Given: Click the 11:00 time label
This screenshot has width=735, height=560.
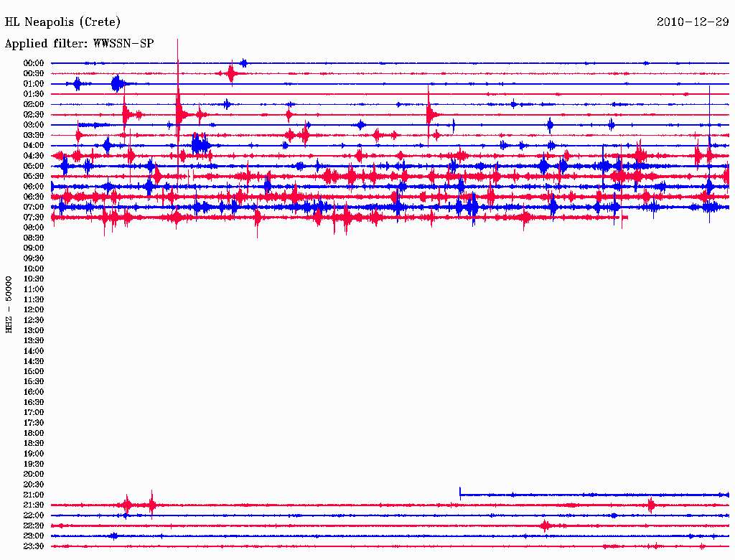Looking at the screenshot, I should point(34,289).
